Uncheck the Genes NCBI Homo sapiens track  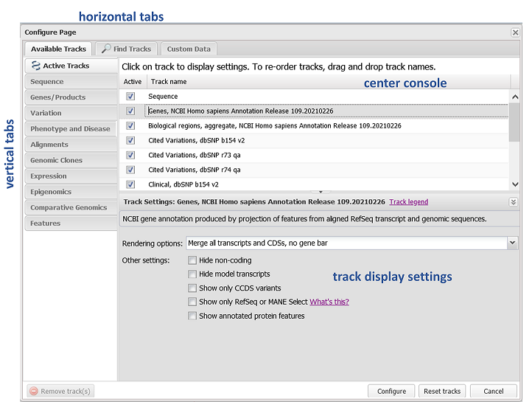(x=130, y=111)
